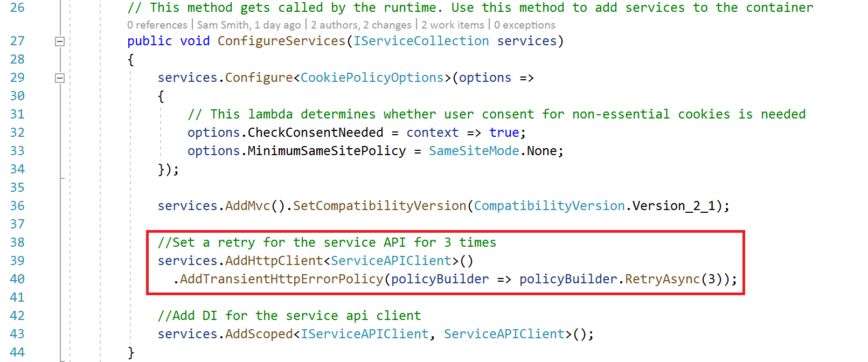The height and width of the screenshot is (362, 868).
Task: Click the SameSiteMode type on line 33
Action: tap(474, 151)
